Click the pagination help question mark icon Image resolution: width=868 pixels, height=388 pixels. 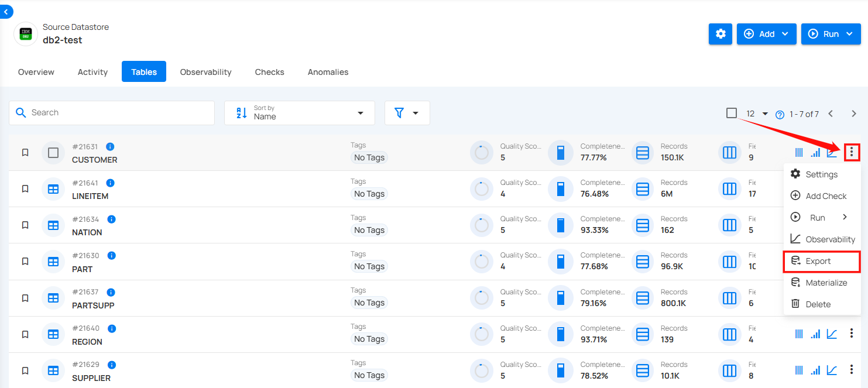[780, 115]
